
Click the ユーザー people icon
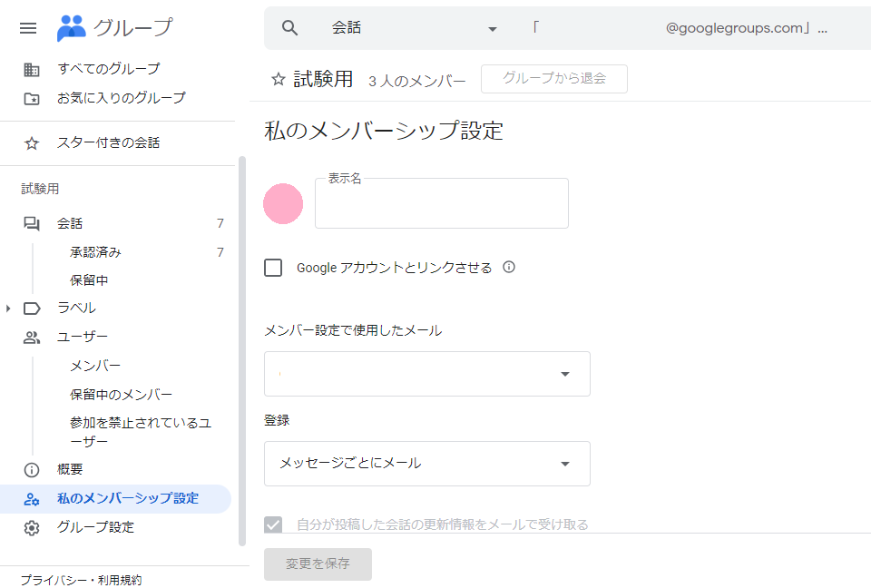(x=32, y=338)
